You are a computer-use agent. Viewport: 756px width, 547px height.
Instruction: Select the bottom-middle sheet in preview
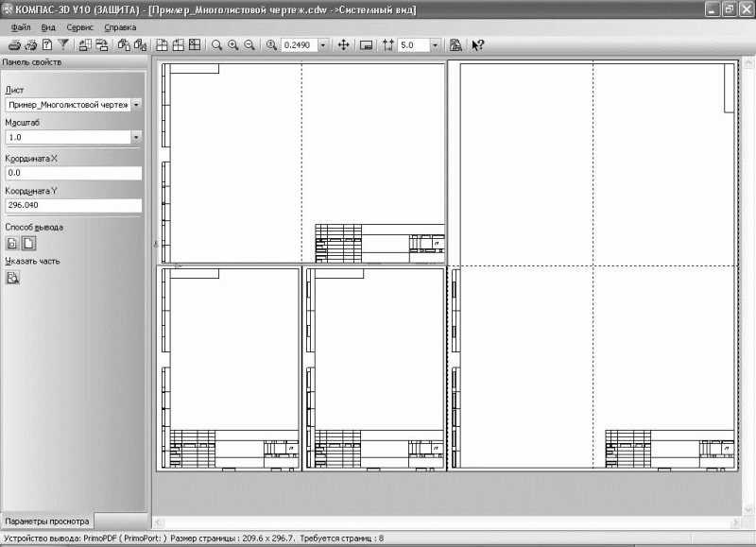(x=374, y=368)
